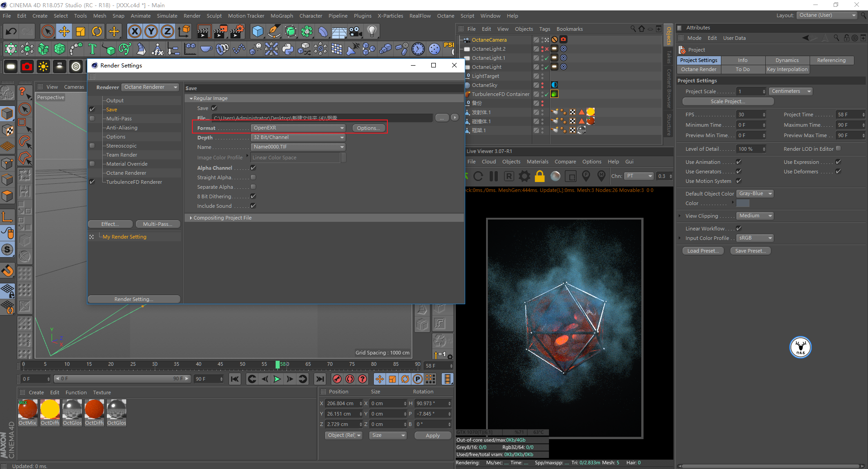Click Autokeying red button
This screenshot has width=868, height=469.
[x=350, y=379]
